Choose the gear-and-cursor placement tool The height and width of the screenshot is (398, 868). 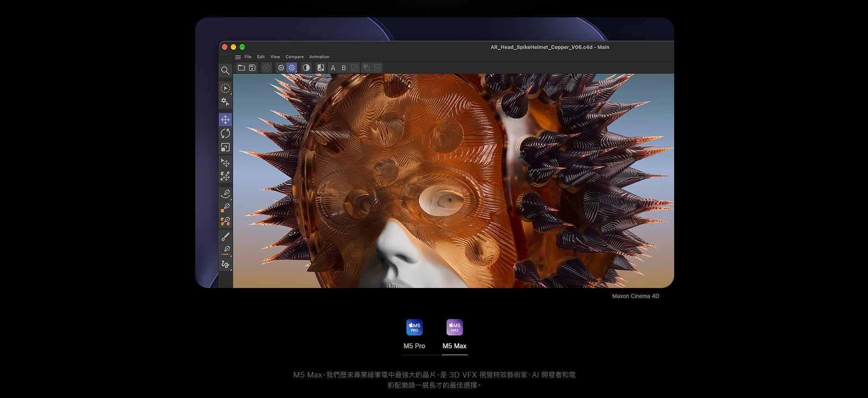(x=225, y=102)
